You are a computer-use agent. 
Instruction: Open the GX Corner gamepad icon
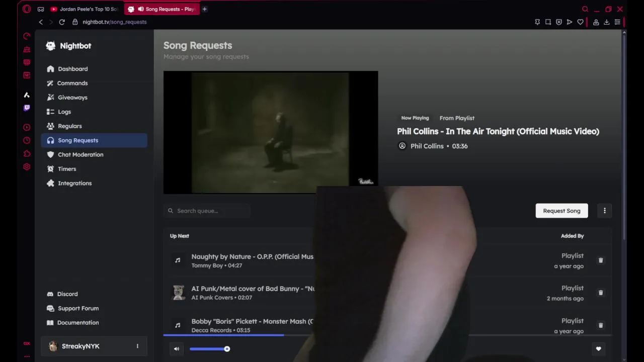(x=41, y=9)
